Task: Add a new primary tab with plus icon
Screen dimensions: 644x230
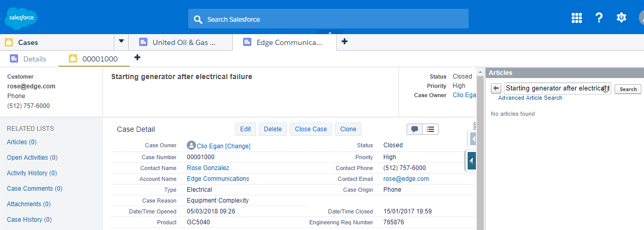Action: 345,42
